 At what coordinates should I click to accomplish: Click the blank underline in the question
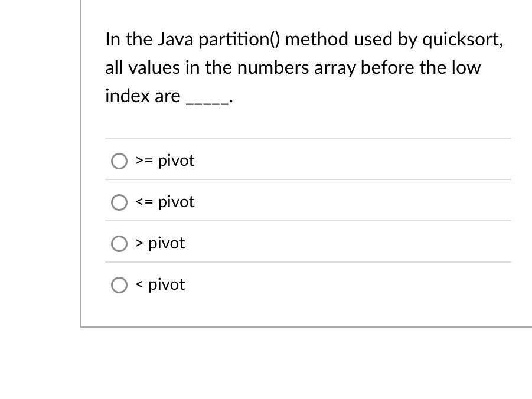208,103
